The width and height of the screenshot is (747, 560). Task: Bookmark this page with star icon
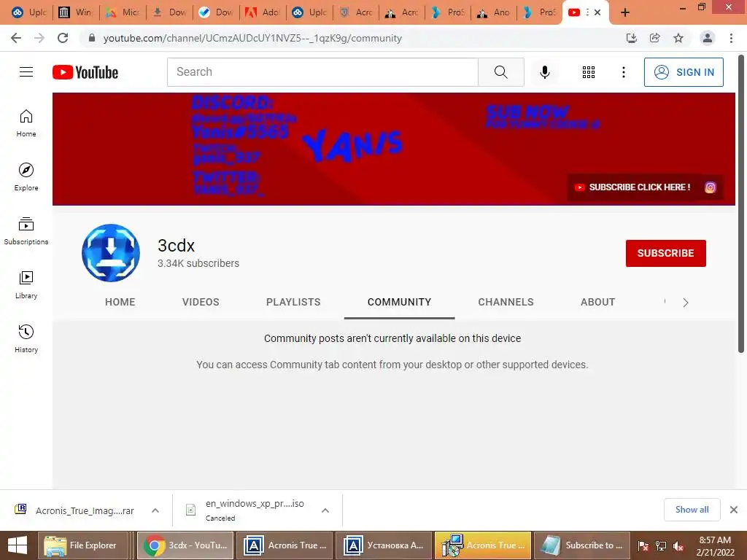coord(678,38)
